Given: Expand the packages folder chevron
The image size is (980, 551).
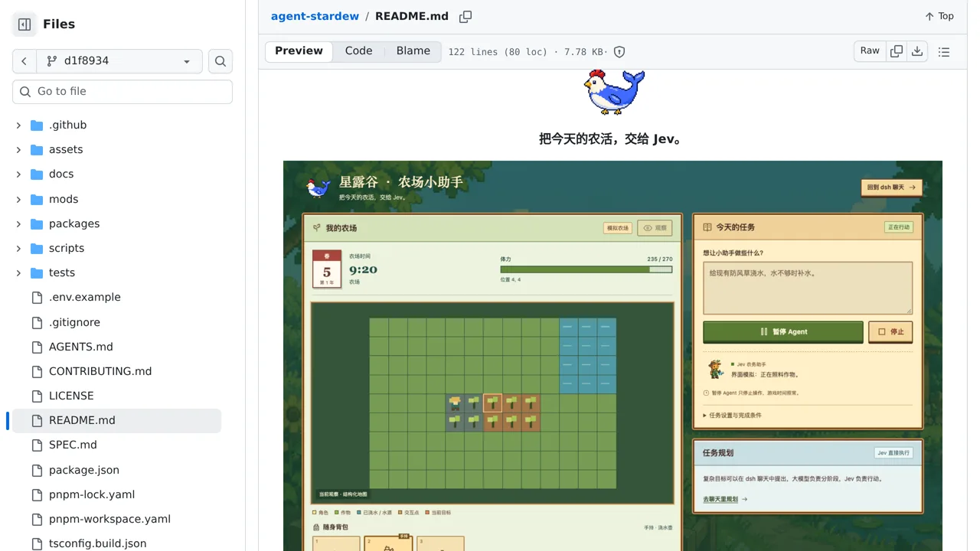Looking at the screenshot, I should [18, 223].
